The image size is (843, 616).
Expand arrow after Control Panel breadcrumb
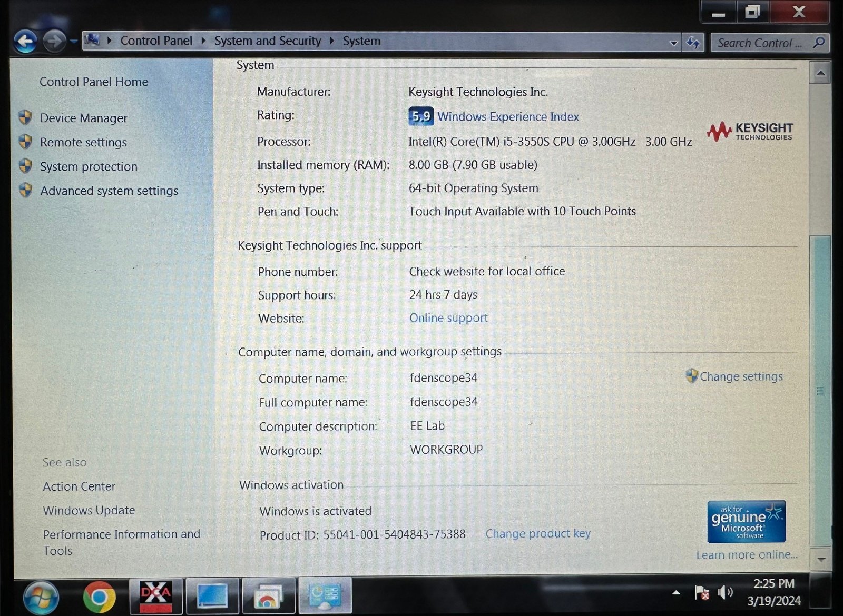tap(203, 41)
